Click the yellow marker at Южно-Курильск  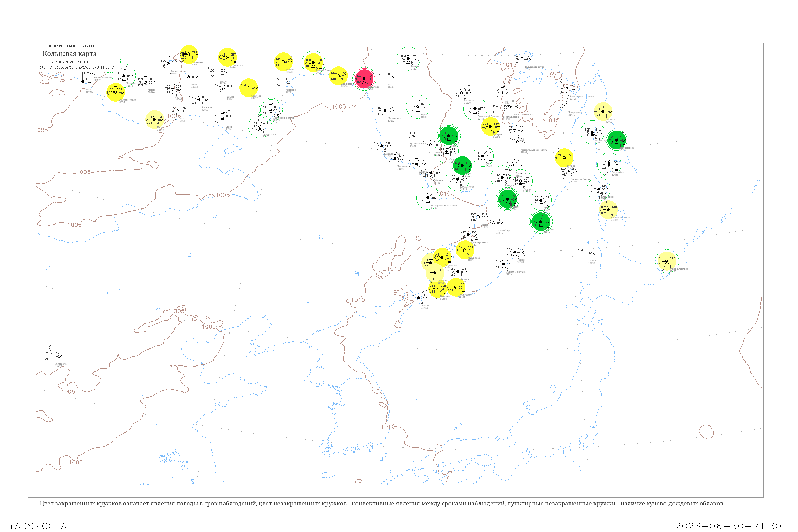coord(667,261)
